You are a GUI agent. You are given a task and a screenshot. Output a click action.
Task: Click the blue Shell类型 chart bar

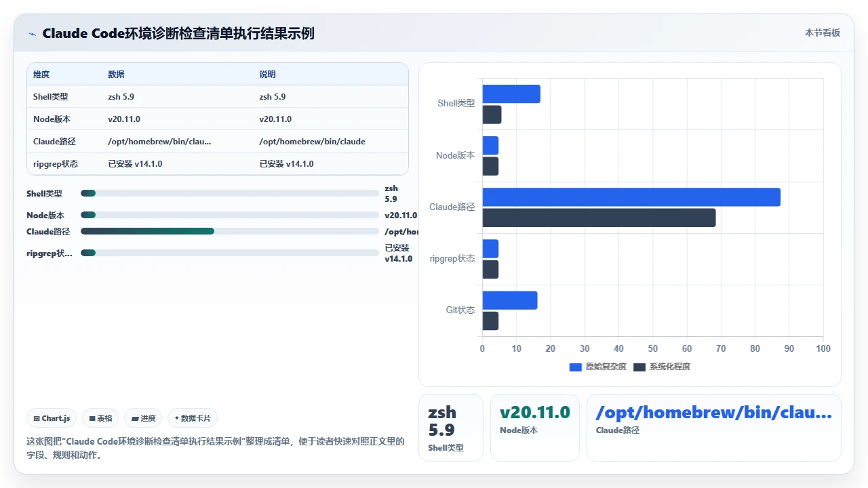(511, 94)
